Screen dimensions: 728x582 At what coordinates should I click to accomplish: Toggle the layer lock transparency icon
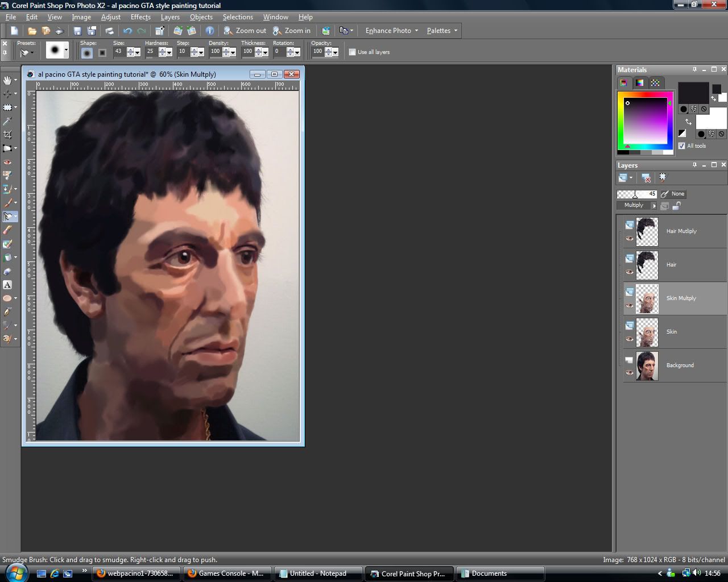point(676,206)
